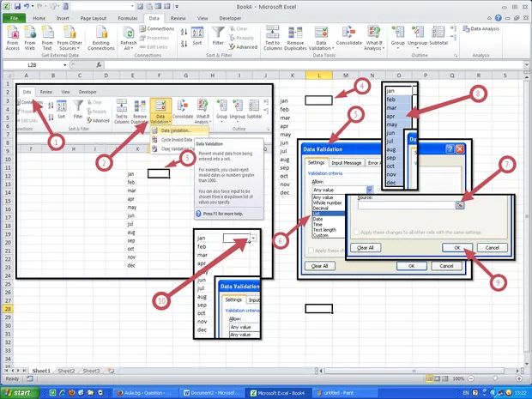This screenshot has height=399, width=532.
Task: Open the Data Analysis tool
Action: [481, 29]
